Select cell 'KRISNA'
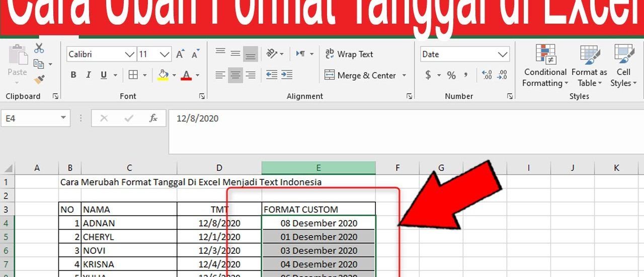 point(129,264)
